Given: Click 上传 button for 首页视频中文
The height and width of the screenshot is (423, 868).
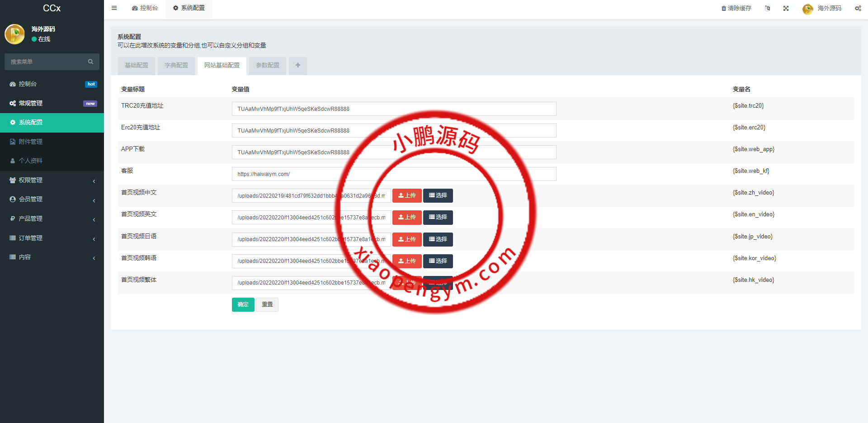Looking at the screenshot, I should [407, 195].
